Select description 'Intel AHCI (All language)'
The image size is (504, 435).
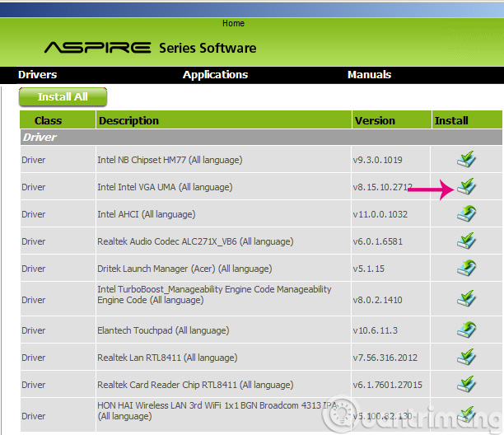coord(147,214)
